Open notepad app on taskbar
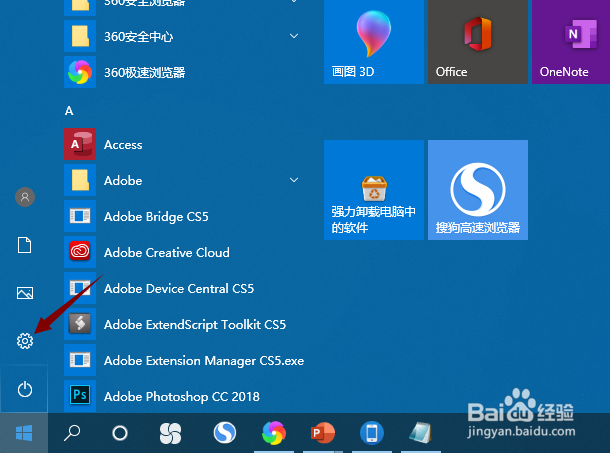This screenshot has width=610, height=453. pos(420,433)
